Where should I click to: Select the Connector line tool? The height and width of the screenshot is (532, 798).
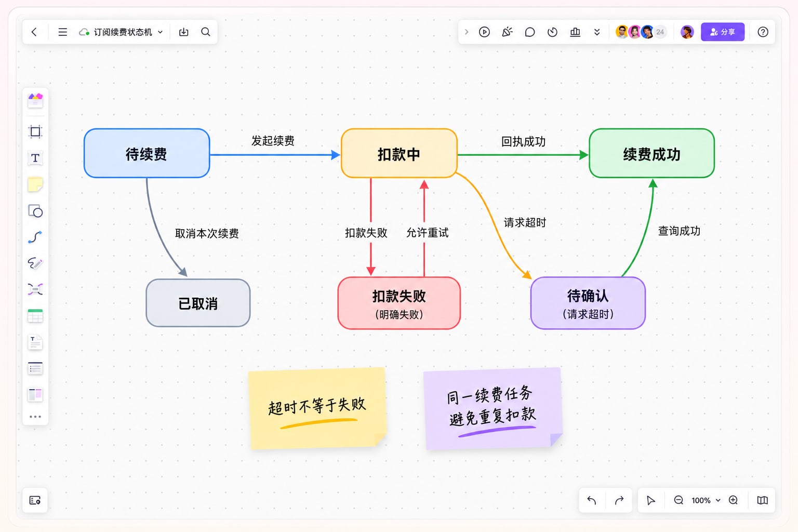35,237
